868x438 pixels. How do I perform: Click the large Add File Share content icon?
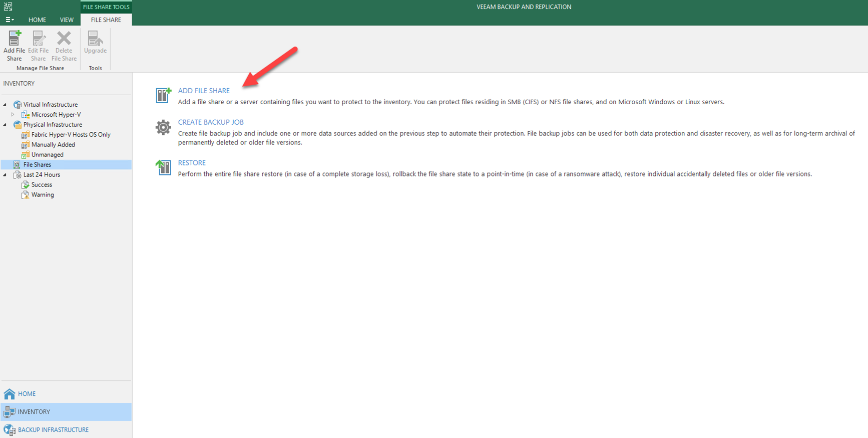point(163,95)
